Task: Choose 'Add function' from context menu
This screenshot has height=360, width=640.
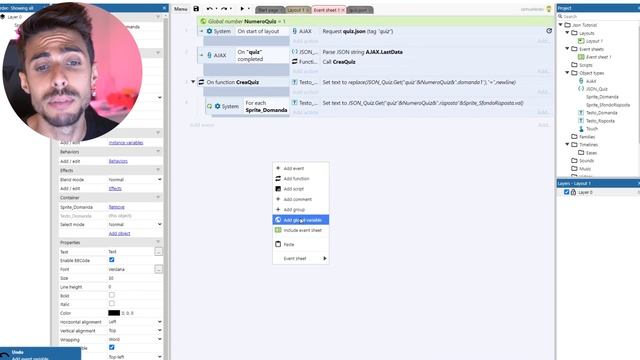Action: pos(301,178)
